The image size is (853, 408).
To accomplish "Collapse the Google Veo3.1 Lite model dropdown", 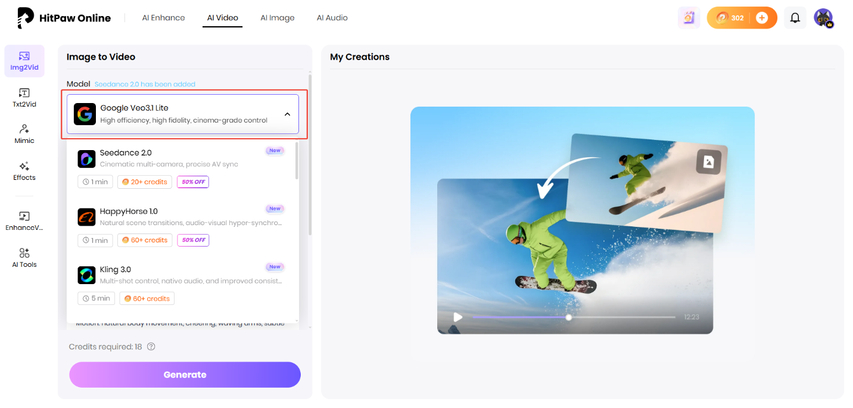I will tap(183, 114).
